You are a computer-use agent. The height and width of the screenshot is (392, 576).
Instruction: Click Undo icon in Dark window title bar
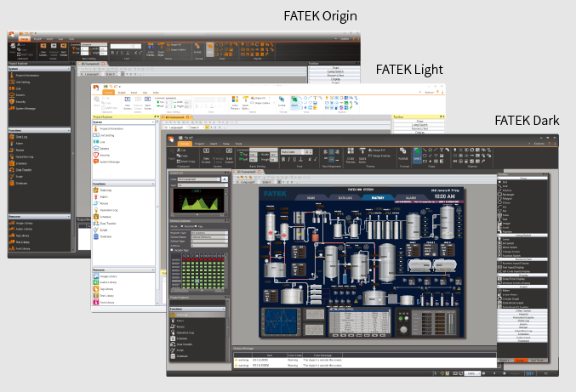coord(186,138)
